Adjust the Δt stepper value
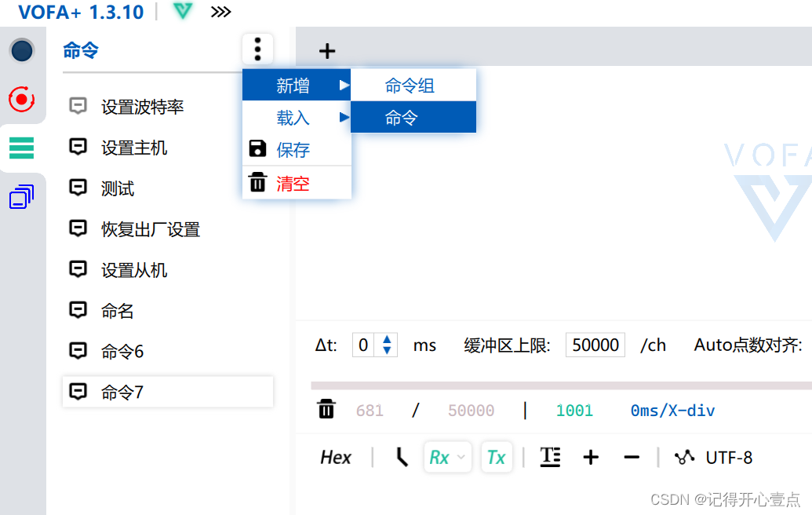Viewport: 812px width, 515px height. tap(388, 344)
